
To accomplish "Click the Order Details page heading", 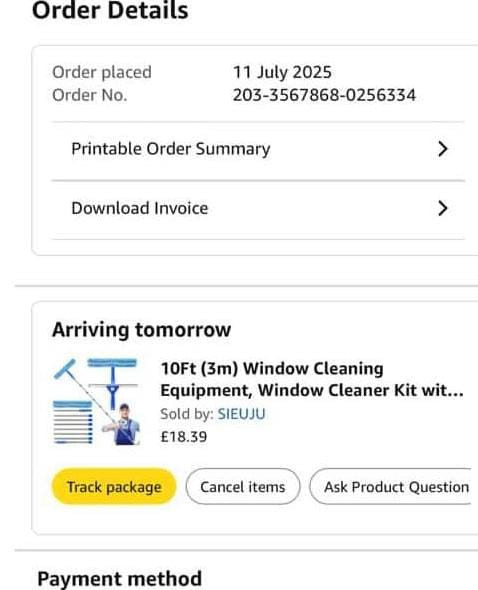I will (x=110, y=10).
